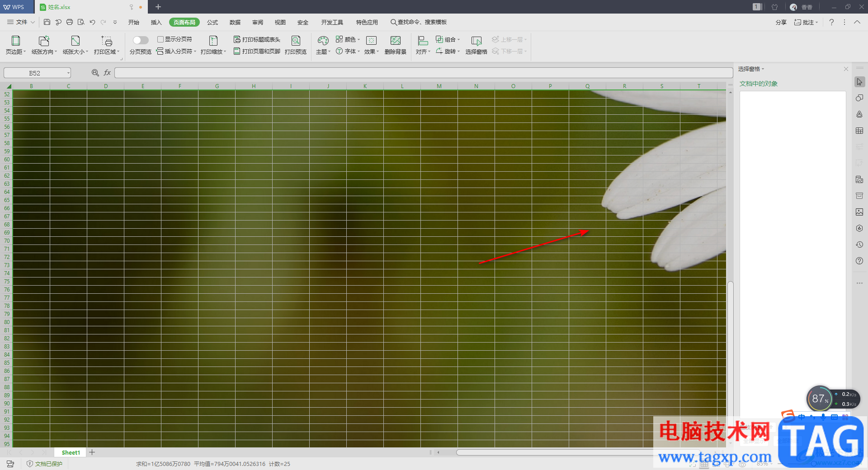This screenshot has width=868, height=470.
Task: Open the shapes icon in right sidebar
Action: pyautogui.click(x=859, y=98)
